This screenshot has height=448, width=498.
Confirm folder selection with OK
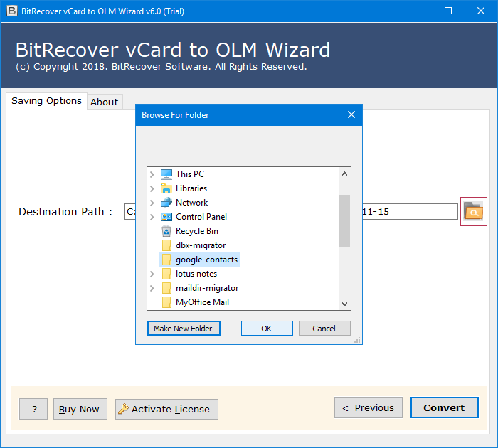267,329
